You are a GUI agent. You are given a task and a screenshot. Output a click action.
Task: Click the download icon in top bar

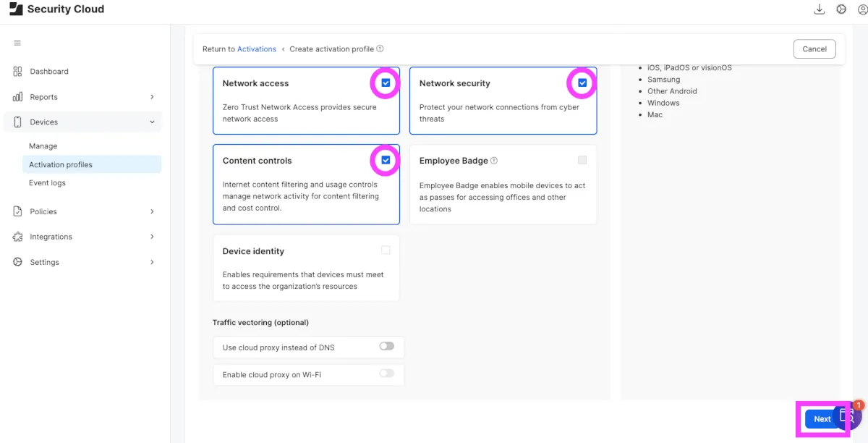click(x=820, y=9)
